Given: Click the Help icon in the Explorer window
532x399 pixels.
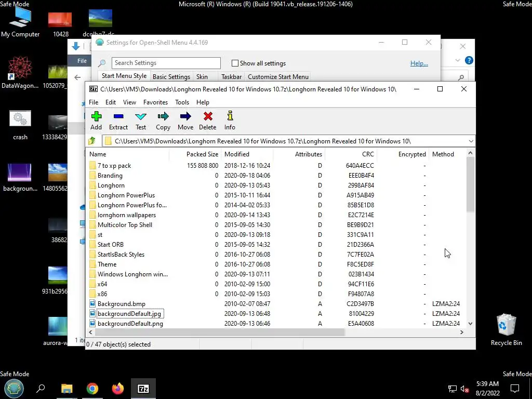Looking at the screenshot, I should coord(469,60).
